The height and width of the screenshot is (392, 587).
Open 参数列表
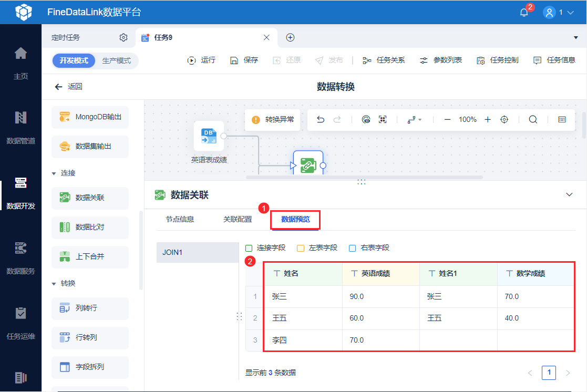tap(440, 60)
